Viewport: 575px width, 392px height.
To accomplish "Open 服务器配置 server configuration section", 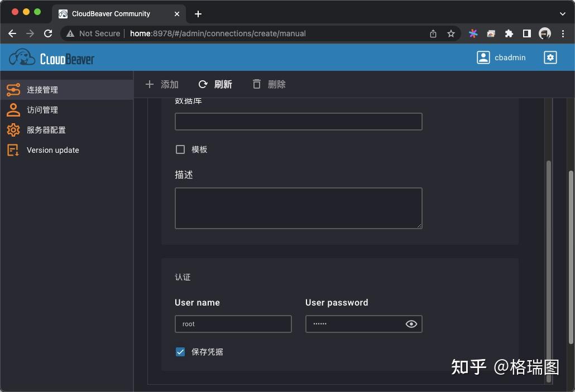I will click(x=66, y=130).
